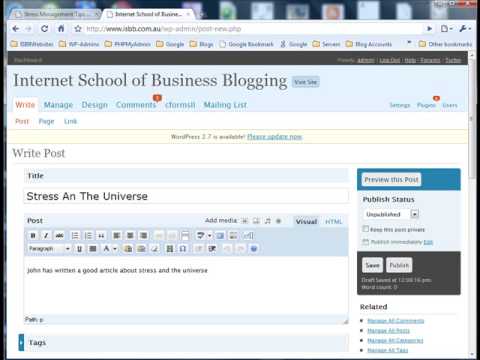This screenshot has height=360, width=480.
Task: Insert an unordered bullet list
Action: click(x=75, y=236)
